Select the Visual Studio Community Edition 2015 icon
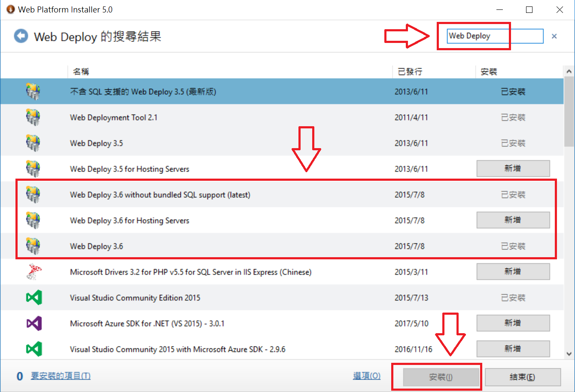The width and height of the screenshot is (575, 392). point(33,298)
